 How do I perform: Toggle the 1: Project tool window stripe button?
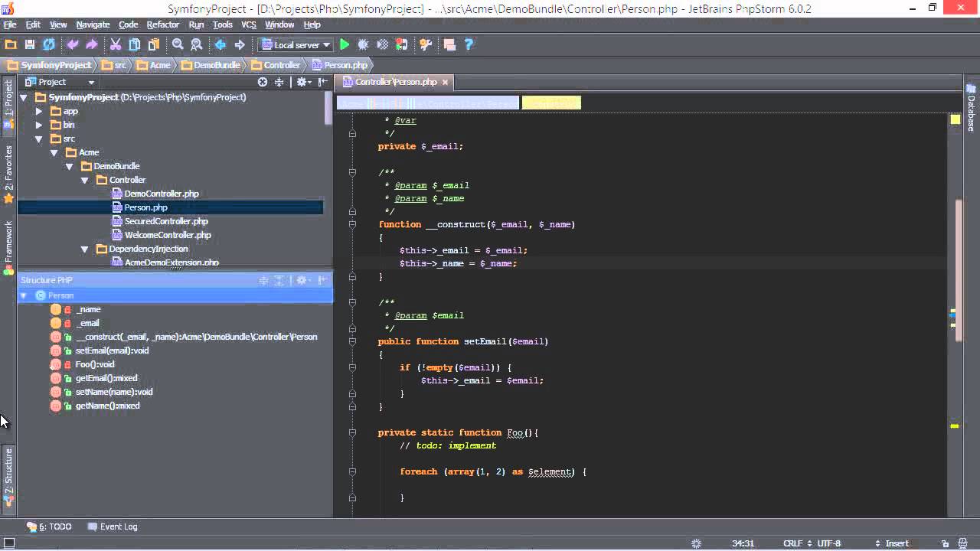click(x=8, y=105)
